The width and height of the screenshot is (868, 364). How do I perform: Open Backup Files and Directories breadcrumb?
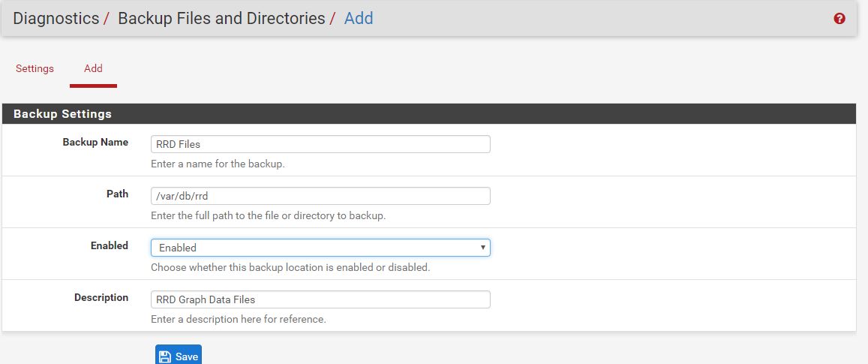[221, 19]
